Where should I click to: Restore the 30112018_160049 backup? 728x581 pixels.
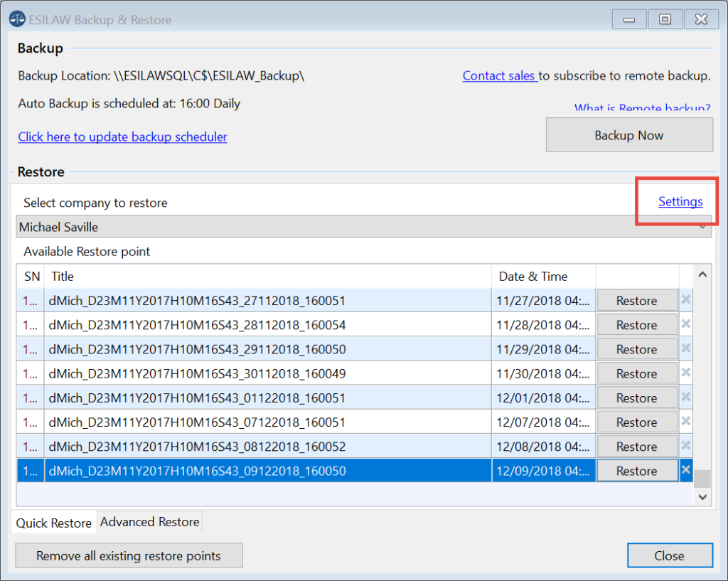(x=636, y=374)
